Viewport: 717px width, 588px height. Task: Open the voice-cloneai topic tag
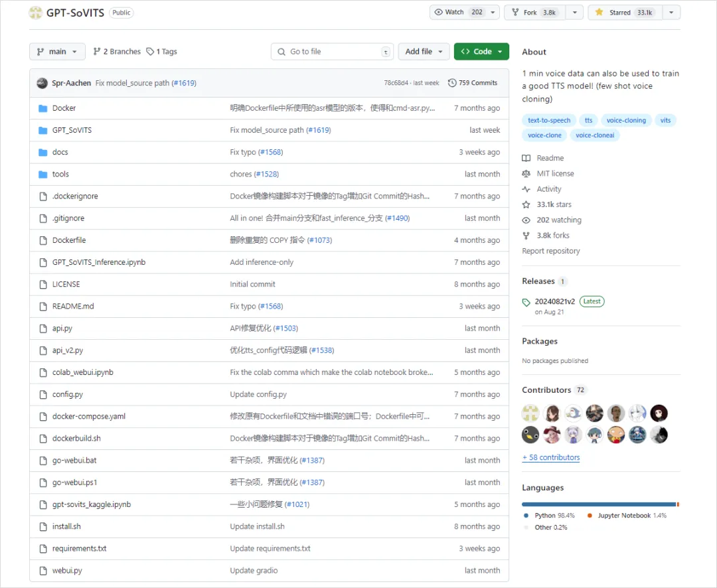point(595,135)
